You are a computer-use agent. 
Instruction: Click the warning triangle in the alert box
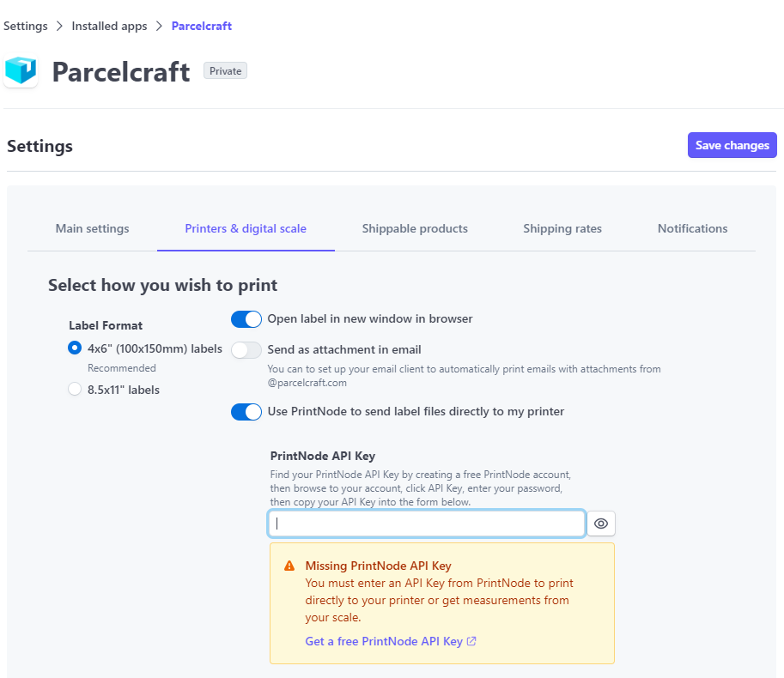coord(289,566)
